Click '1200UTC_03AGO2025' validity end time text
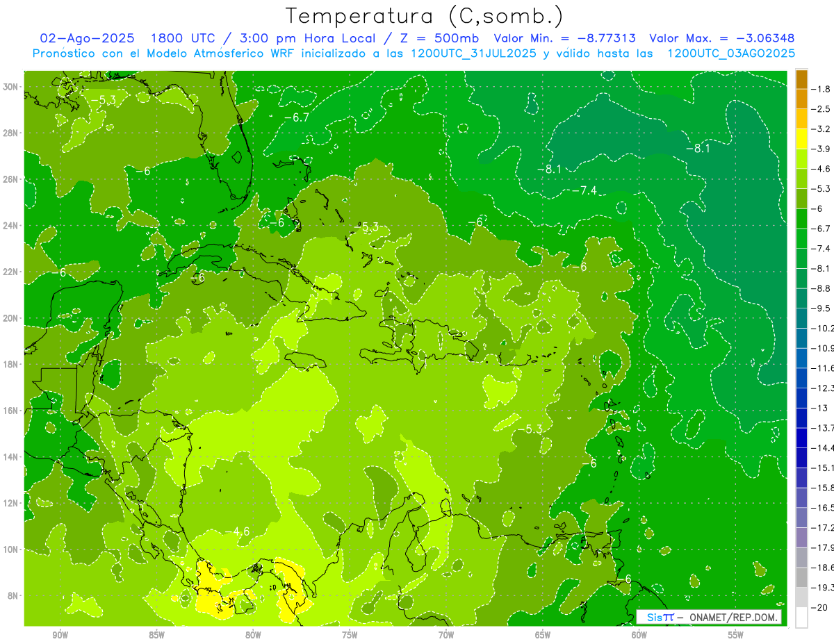This screenshot has width=834, height=644. [x=731, y=53]
